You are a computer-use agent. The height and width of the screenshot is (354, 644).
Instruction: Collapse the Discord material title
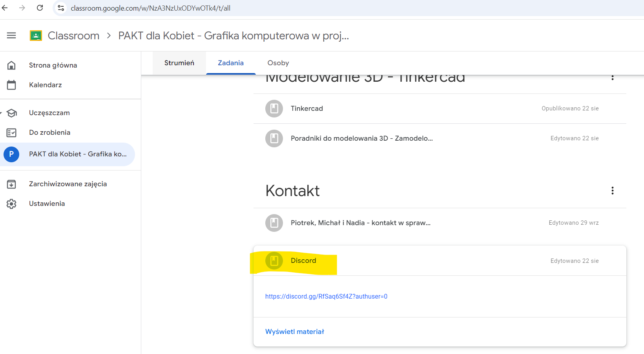pyautogui.click(x=303, y=260)
